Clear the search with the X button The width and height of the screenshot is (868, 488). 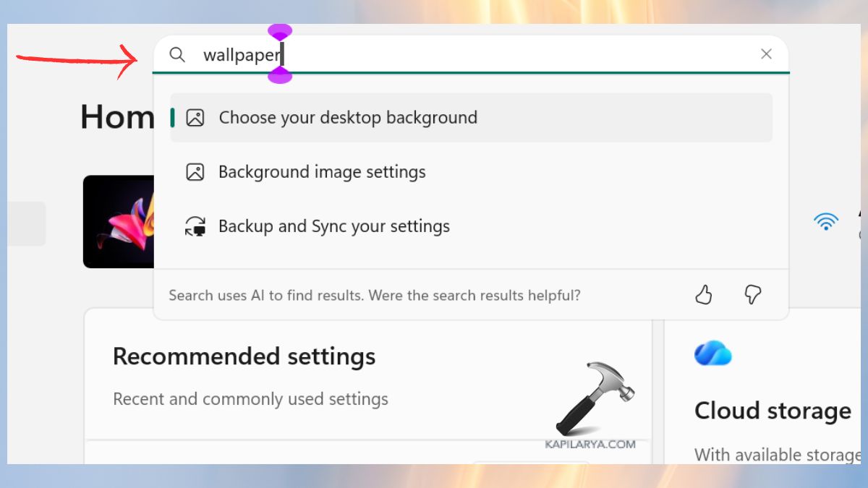[766, 53]
